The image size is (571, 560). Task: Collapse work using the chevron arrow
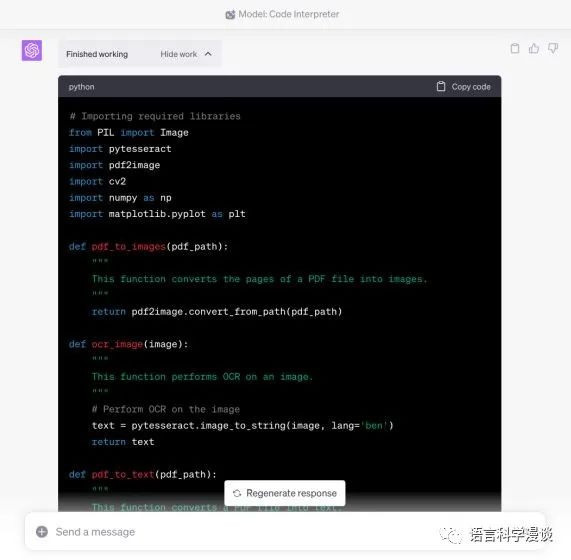tap(208, 54)
